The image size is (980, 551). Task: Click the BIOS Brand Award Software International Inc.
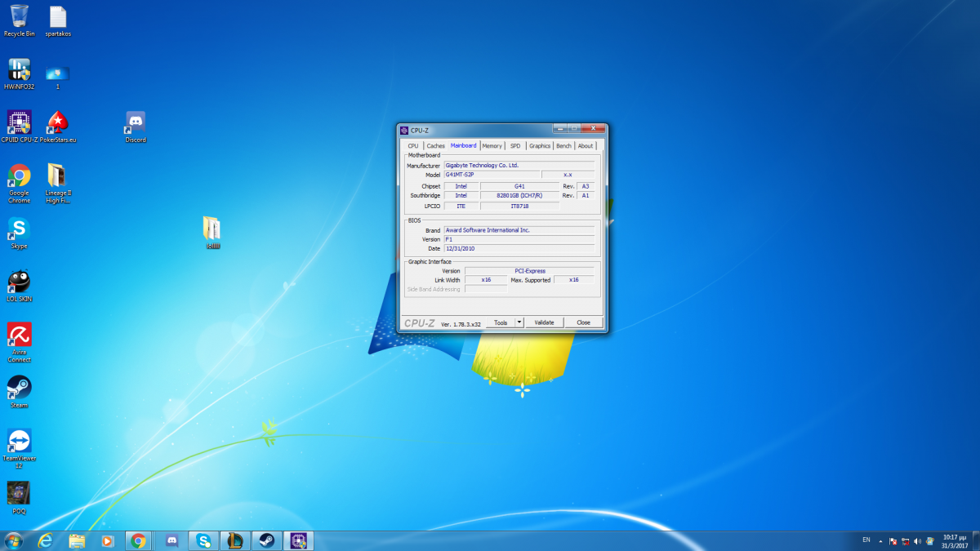[x=519, y=230]
